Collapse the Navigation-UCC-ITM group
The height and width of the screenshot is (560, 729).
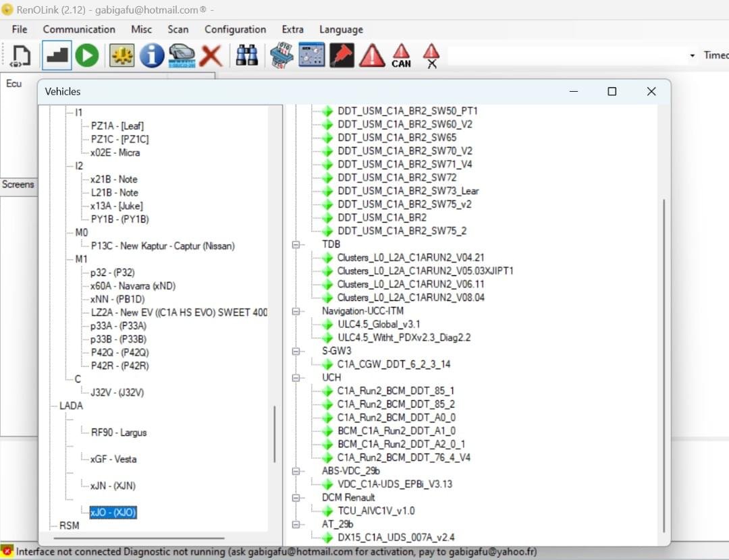[x=296, y=311]
